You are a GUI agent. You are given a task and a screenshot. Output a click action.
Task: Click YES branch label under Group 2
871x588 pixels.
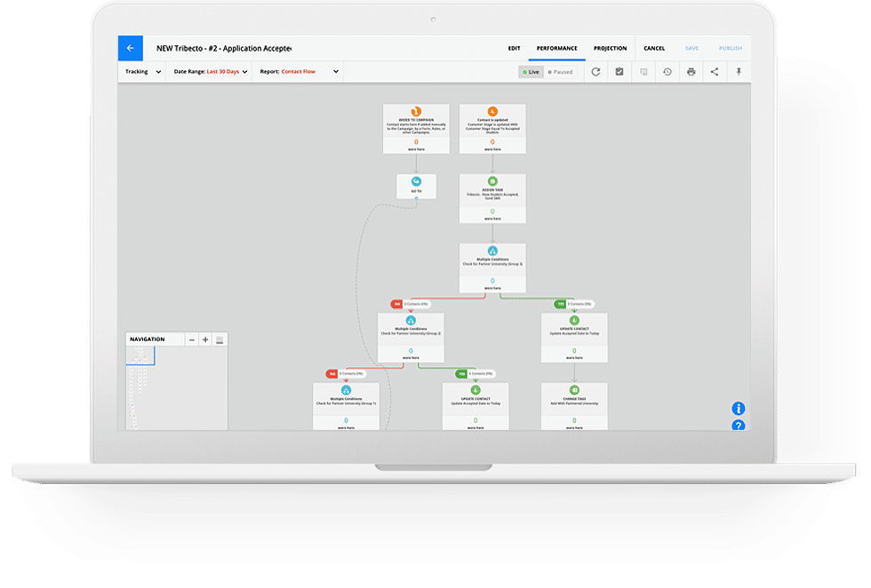(x=461, y=374)
